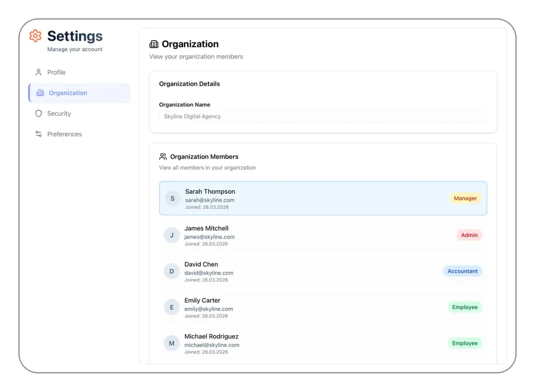Click the Accountant badge on David Chen
This screenshot has height=392, width=535.
coord(462,271)
